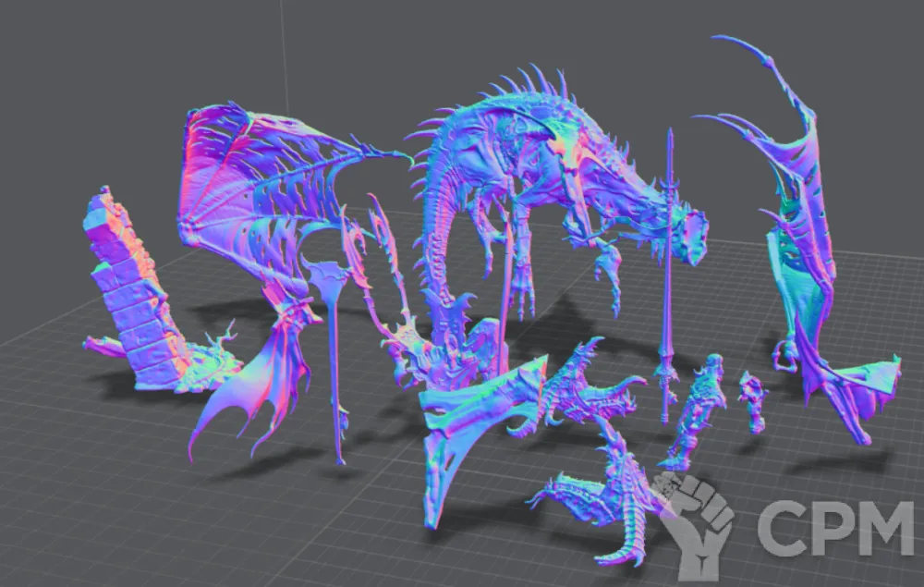Viewport: 924px width, 587px height.
Task: Select the broken brick wall model
Action: click(x=131, y=287)
